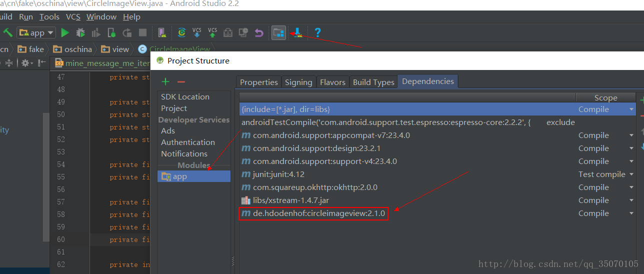
Task: Open Project Structure toolbar icon
Action: [x=278, y=33]
